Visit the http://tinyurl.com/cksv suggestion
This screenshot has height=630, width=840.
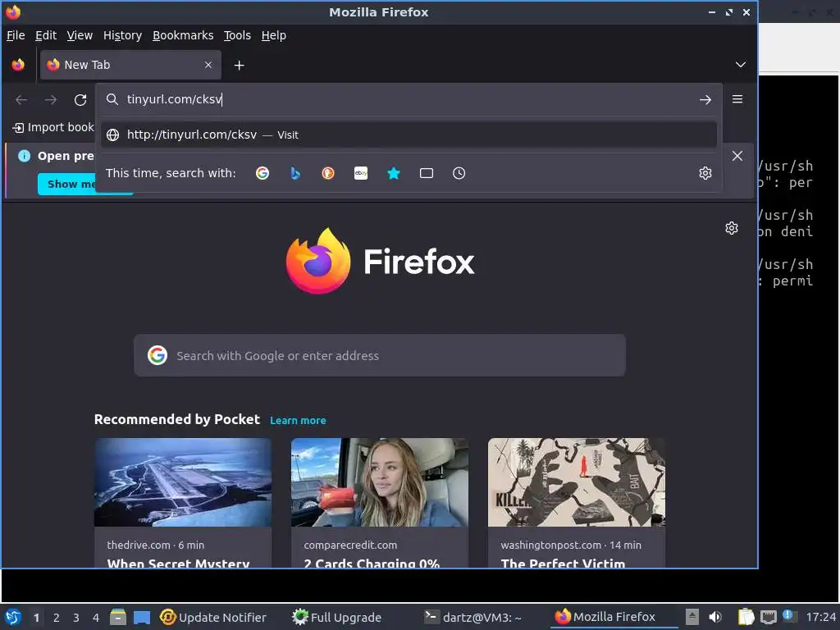[x=409, y=135]
